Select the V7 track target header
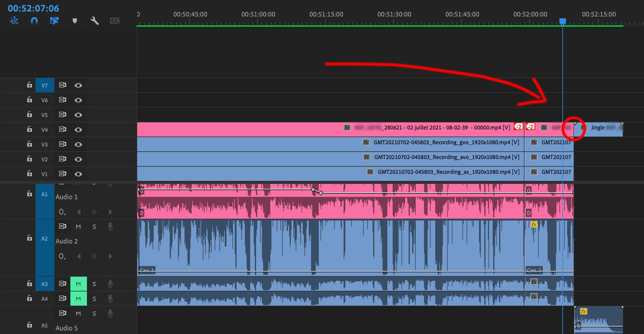Viewport: 644px width, 334px height. pyautogui.click(x=45, y=85)
